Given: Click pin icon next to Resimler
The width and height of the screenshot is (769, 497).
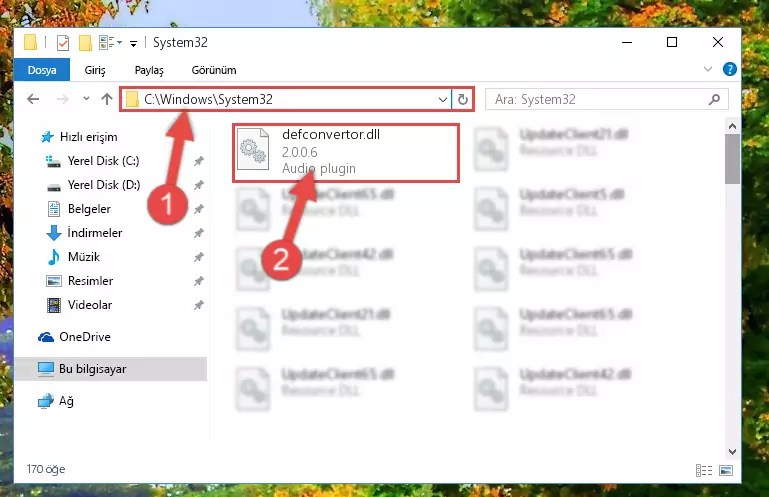Looking at the screenshot, I should coord(199,281).
